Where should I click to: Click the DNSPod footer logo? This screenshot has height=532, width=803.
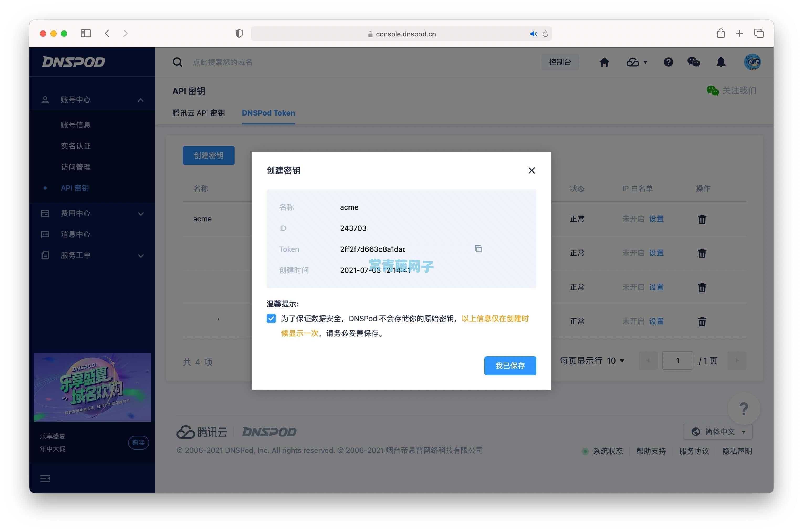coord(269,432)
